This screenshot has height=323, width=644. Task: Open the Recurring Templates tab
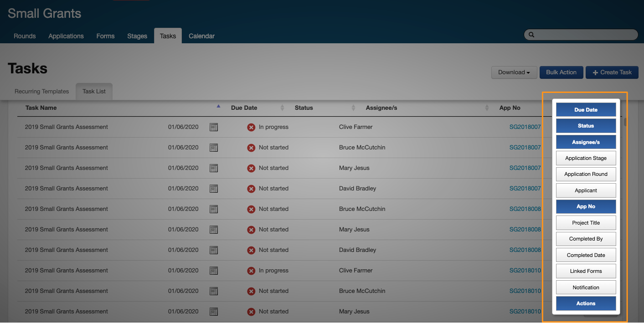click(x=41, y=91)
